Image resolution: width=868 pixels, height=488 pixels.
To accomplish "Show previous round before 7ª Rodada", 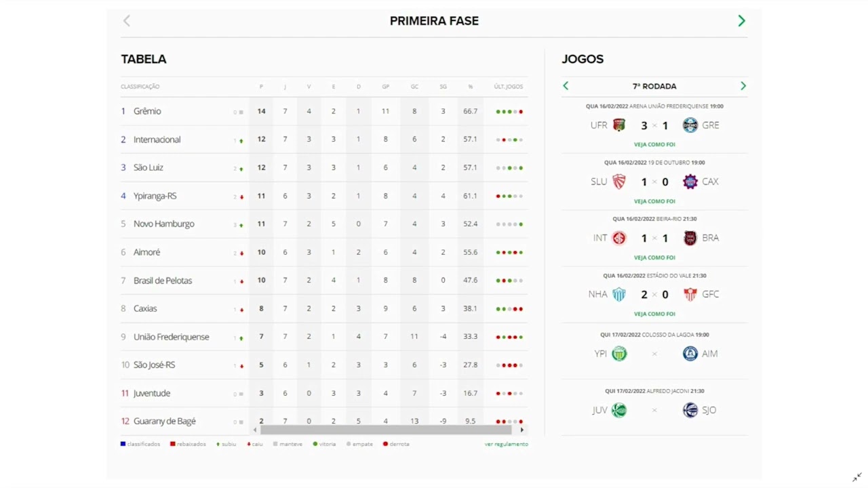I will point(566,86).
